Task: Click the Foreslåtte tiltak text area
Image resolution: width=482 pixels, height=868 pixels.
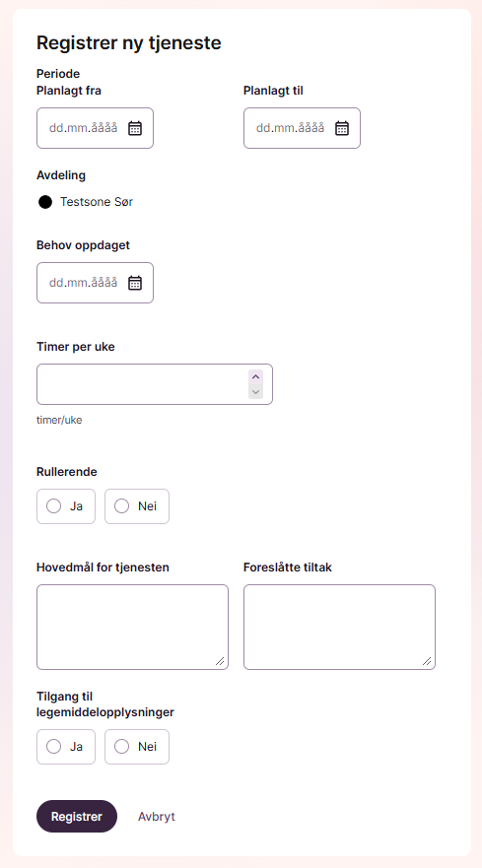Action: pyautogui.click(x=340, y=628)
